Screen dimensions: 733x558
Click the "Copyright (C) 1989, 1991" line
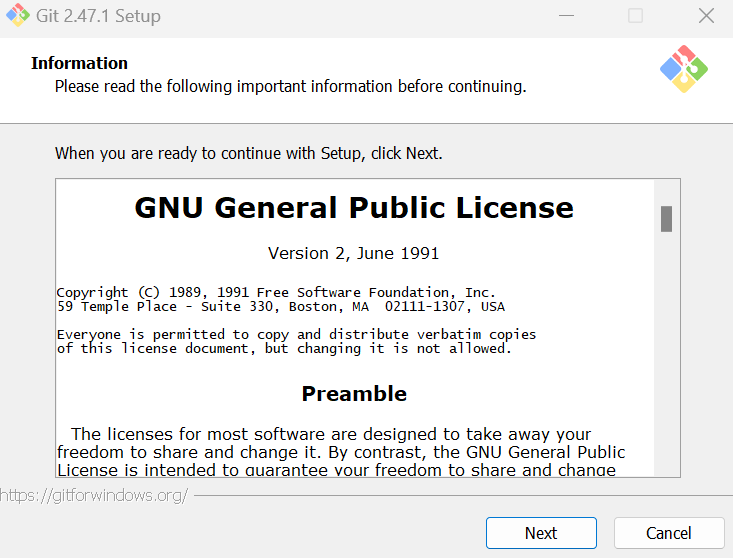tap(276, 293)
